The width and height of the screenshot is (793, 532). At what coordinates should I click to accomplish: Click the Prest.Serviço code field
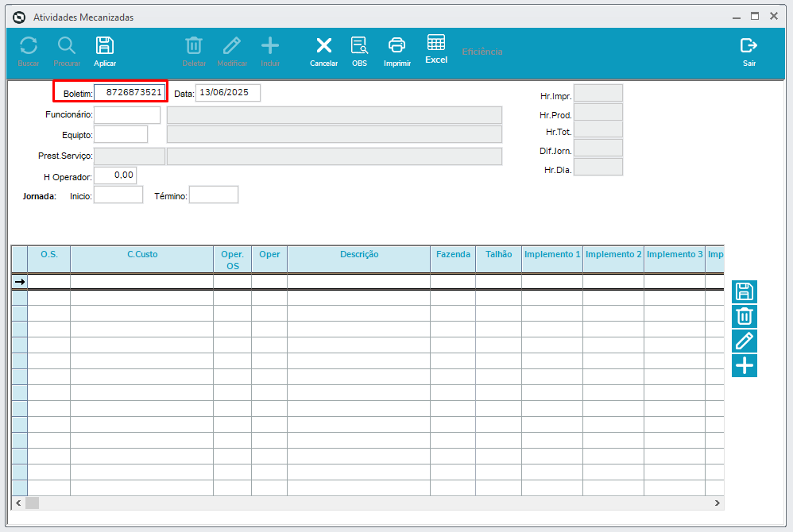[130, 156]
